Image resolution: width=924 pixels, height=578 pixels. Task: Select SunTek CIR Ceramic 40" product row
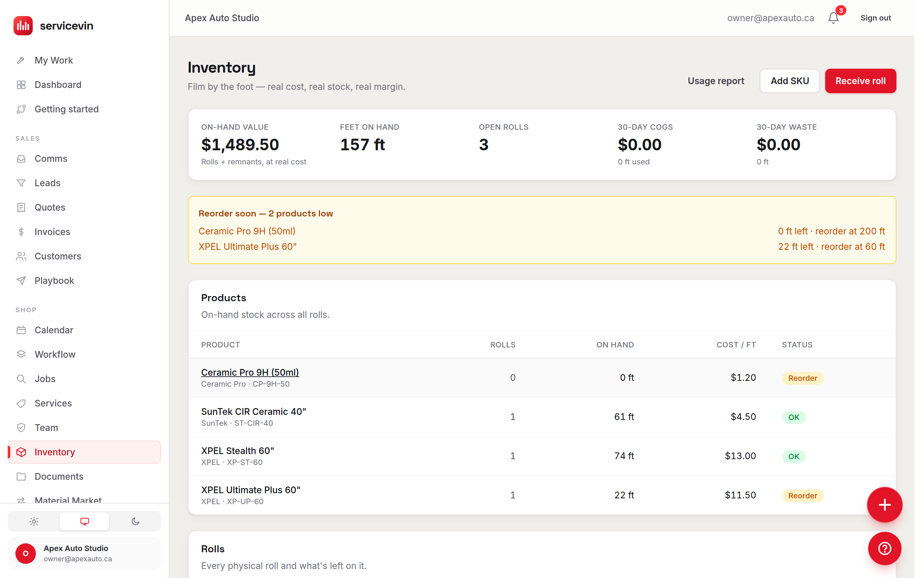click(x=542, y=417)
